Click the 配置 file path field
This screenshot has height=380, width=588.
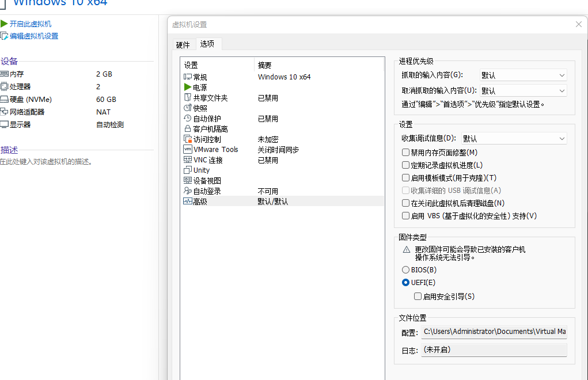click(494, 331)
